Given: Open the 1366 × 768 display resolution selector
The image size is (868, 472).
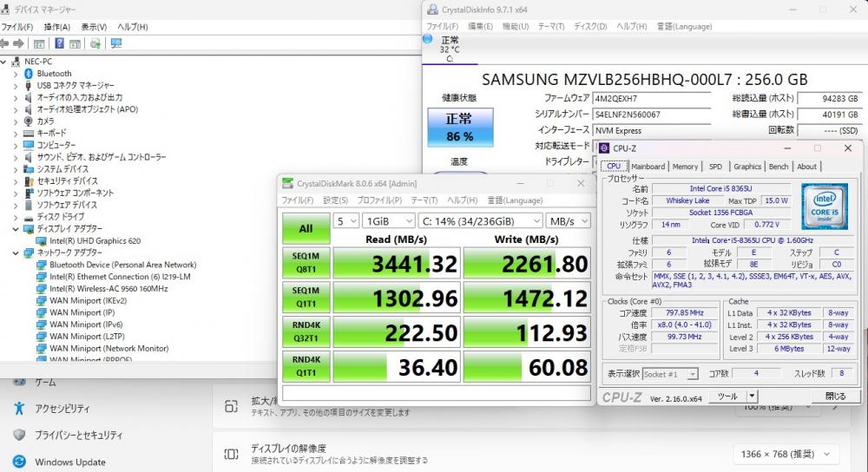Looking at the screenshot, I should coord(785,455).
